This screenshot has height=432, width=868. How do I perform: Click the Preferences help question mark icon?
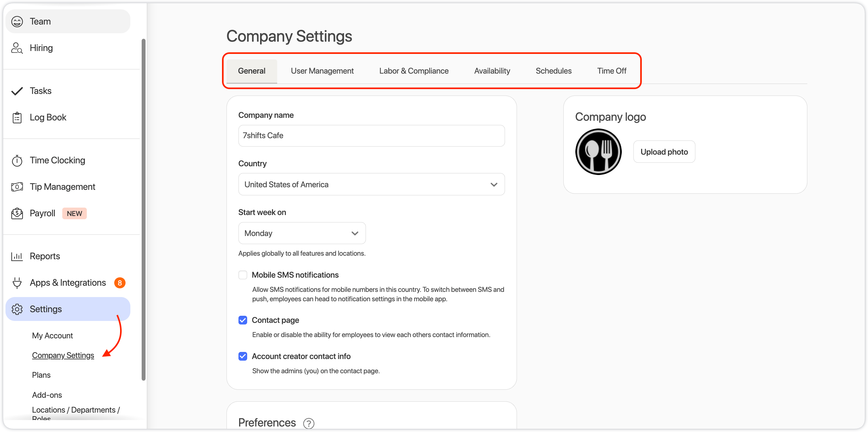pos(308,423)
